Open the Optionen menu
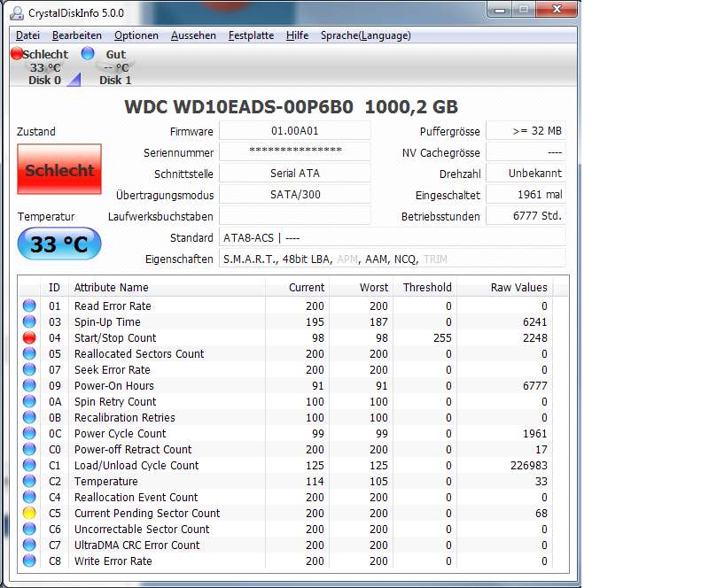 pos(136,35)
